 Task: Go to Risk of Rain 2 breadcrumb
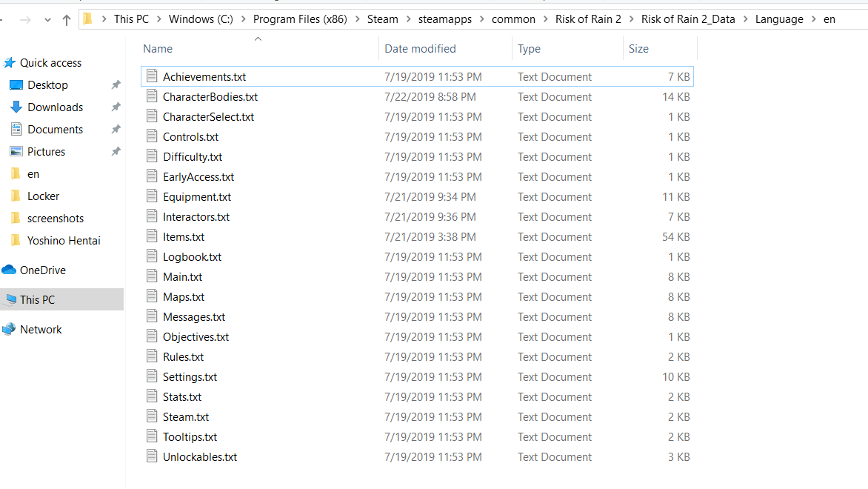588,19
